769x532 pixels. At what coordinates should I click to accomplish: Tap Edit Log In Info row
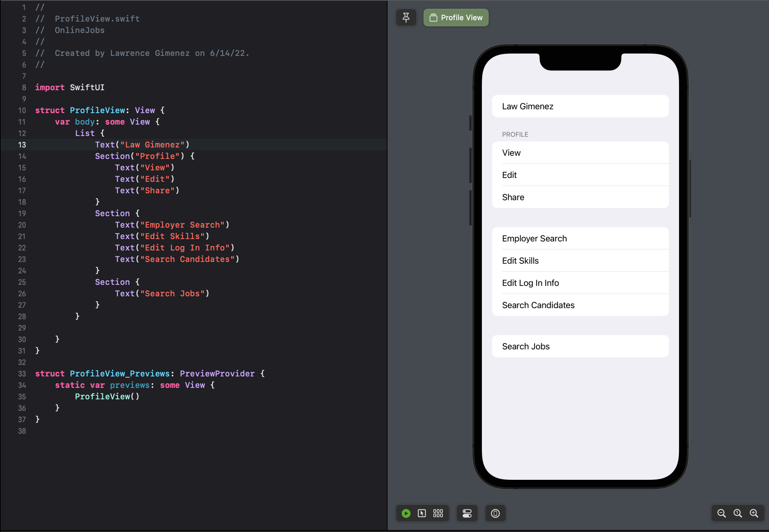(580, 283)
